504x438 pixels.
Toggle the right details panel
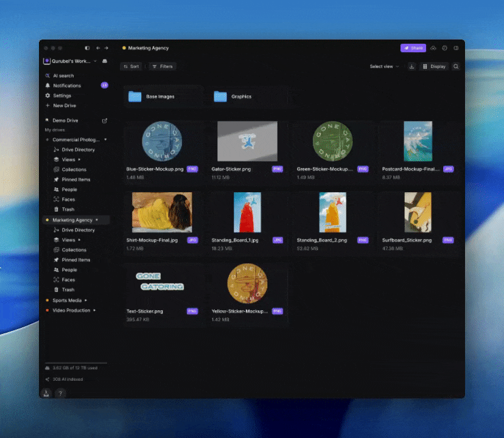tap(456, 48)
